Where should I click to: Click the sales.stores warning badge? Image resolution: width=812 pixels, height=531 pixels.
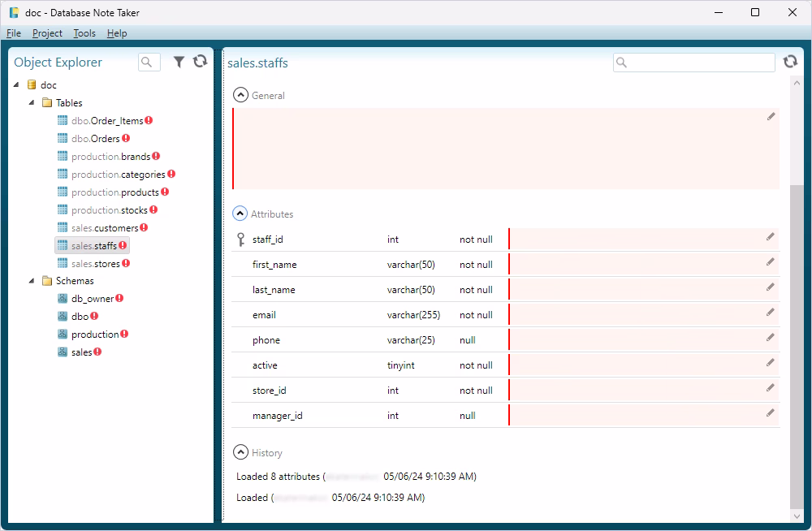point(126,263)
